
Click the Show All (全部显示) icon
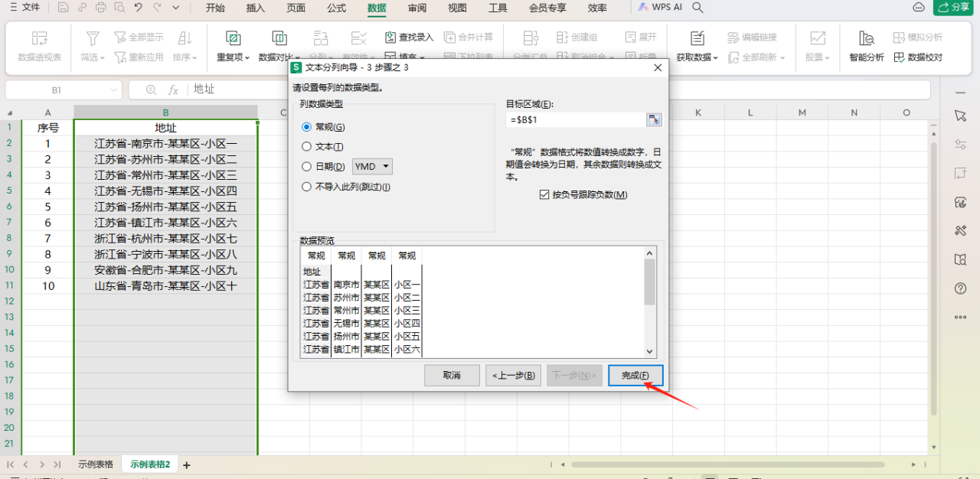tap(139, 37)
